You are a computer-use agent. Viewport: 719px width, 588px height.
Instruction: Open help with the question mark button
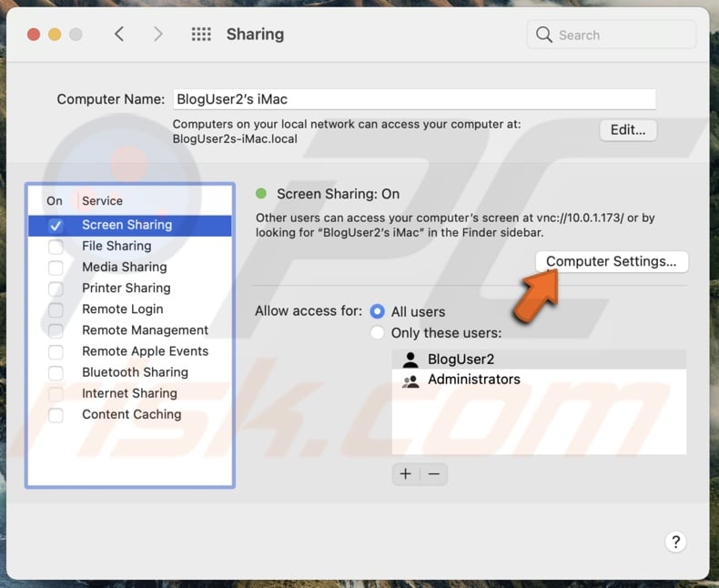pos(675,542)
